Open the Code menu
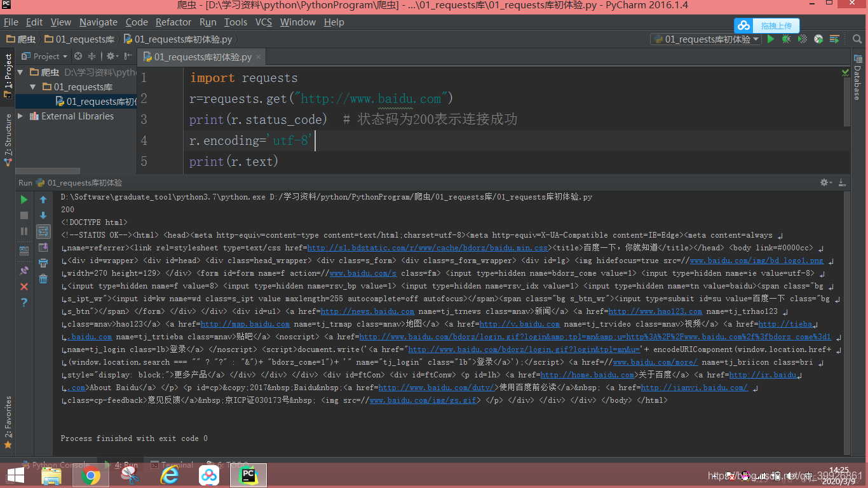The height and width of the screenshot is (488, 868). pos(137,22)
